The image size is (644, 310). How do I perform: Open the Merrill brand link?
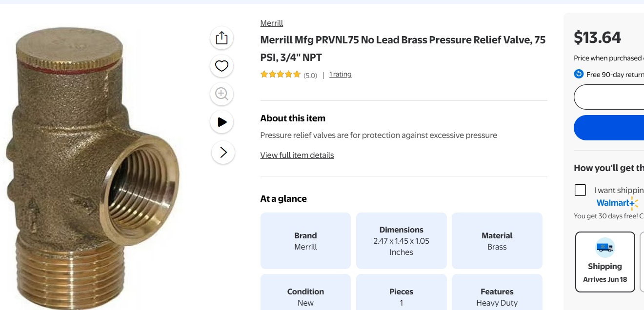[272, 23]
